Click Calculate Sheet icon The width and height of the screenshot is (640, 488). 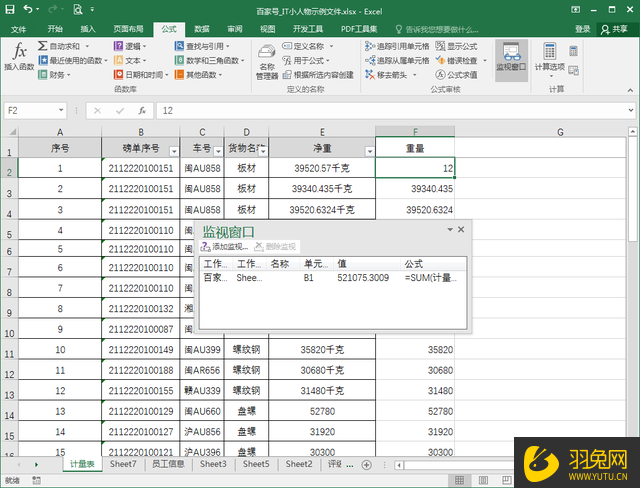[573, 71]
